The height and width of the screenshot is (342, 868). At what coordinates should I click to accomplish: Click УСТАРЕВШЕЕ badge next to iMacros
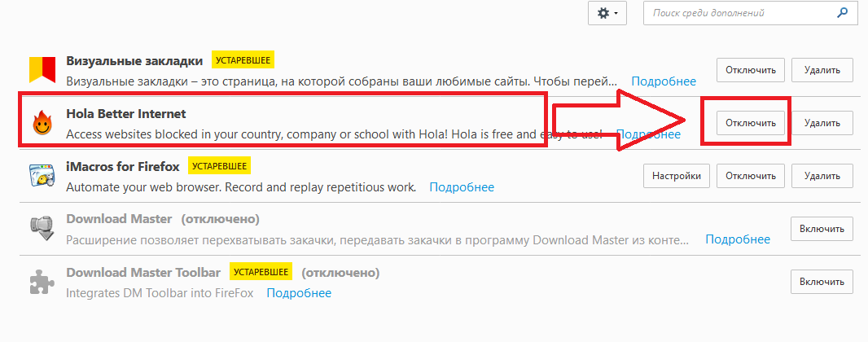click(x=219, y=165)
